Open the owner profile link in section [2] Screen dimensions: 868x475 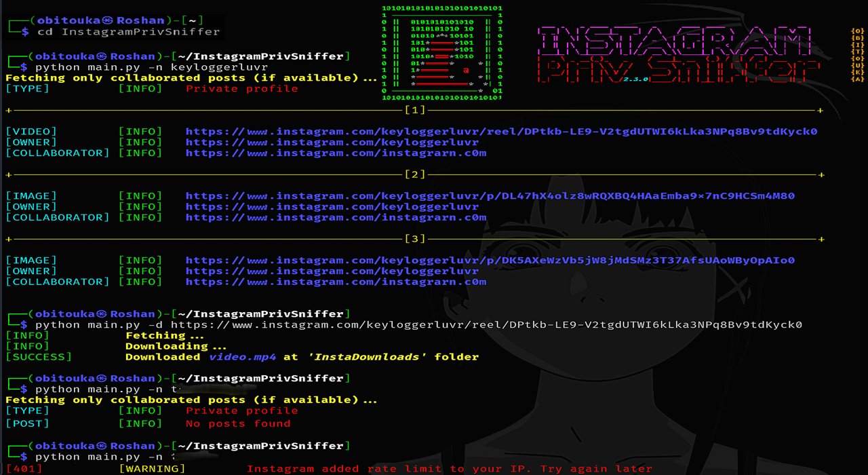pyautogui.click(x=332, y=207)
